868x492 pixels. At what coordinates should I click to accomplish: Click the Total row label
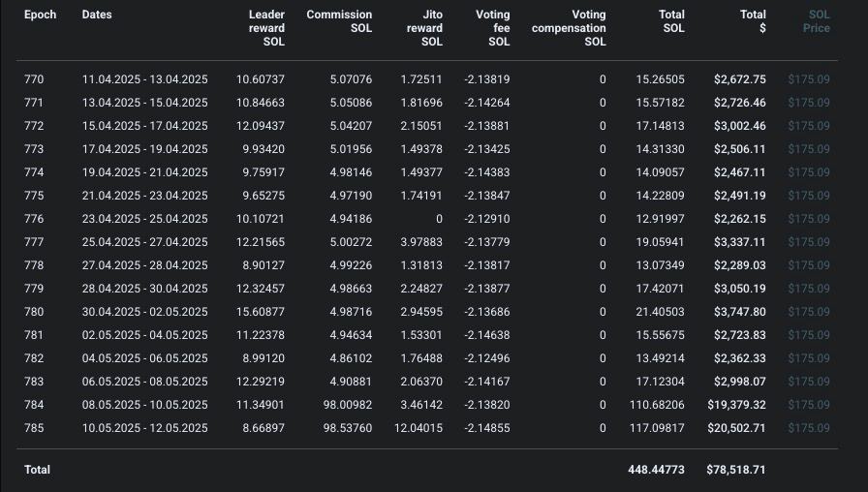(37, 470)
